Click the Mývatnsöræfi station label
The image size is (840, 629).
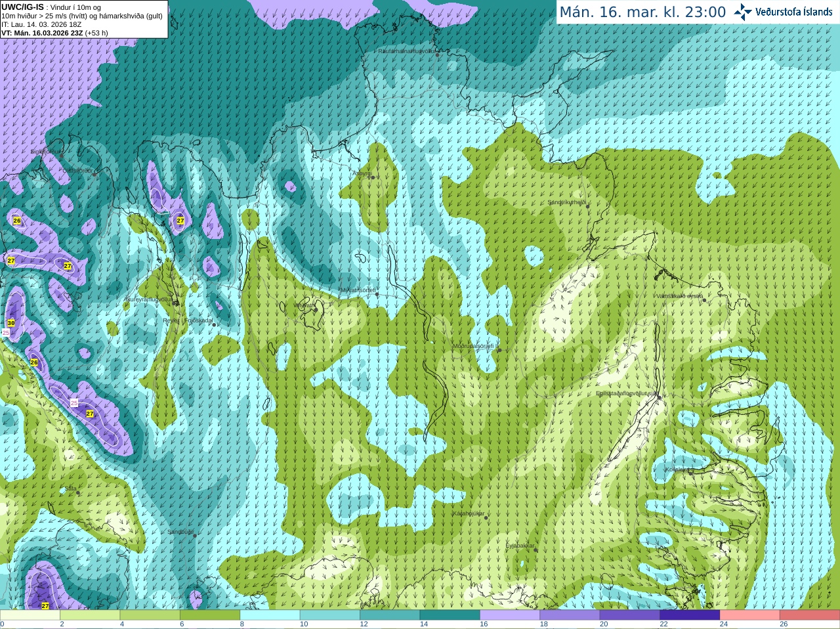358,290
